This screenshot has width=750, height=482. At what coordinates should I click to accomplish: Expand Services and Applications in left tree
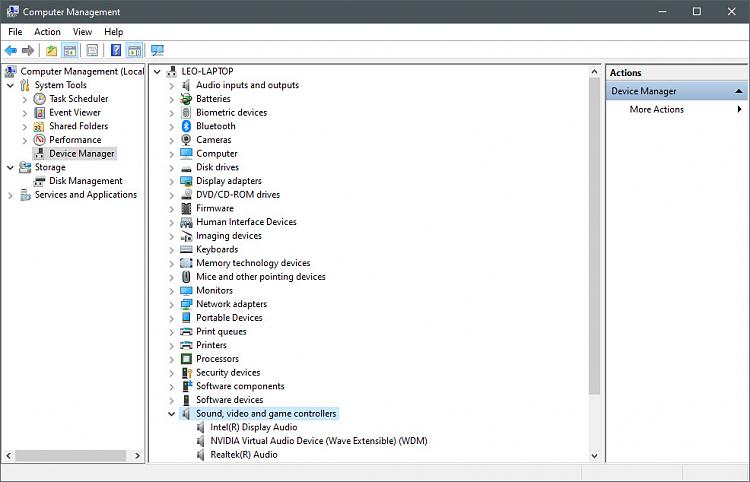(x=11, y=196)
